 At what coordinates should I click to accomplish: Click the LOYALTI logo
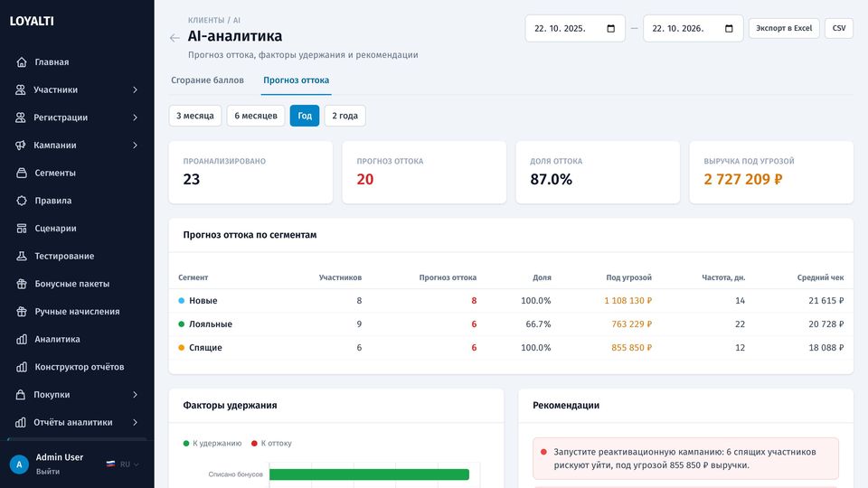(x=32, y=21)
